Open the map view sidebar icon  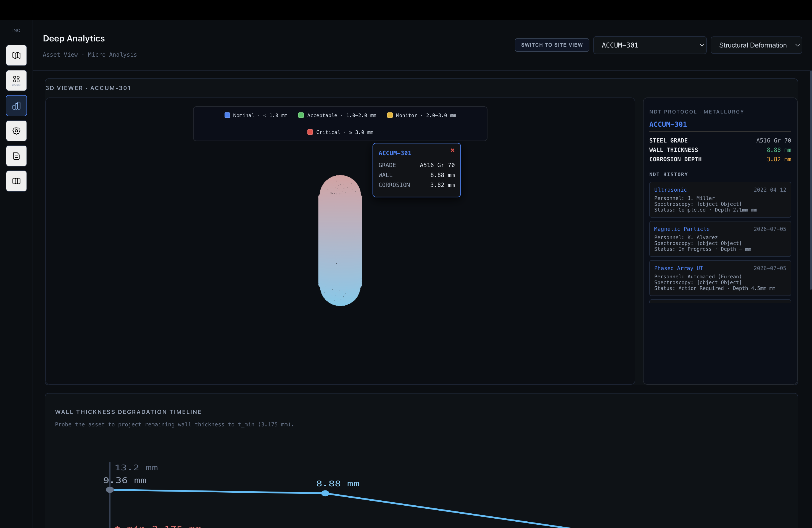click(16, 55)
